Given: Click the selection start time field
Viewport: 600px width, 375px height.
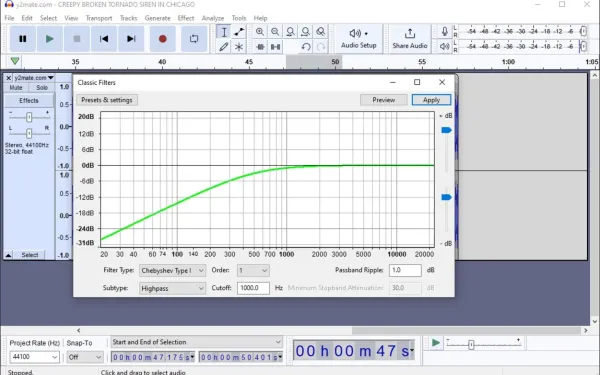Looking at the screenshot, I should tap(153, 357).
